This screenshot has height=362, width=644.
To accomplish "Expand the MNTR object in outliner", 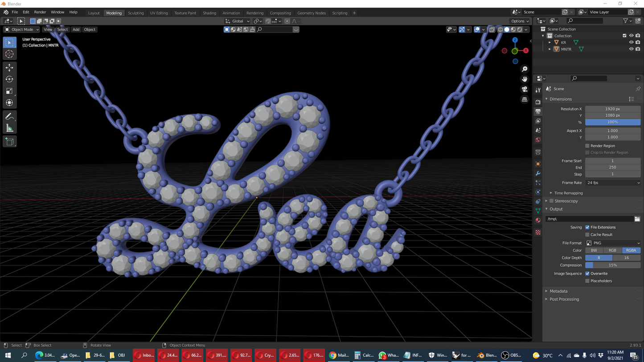I will pos(550,49).
